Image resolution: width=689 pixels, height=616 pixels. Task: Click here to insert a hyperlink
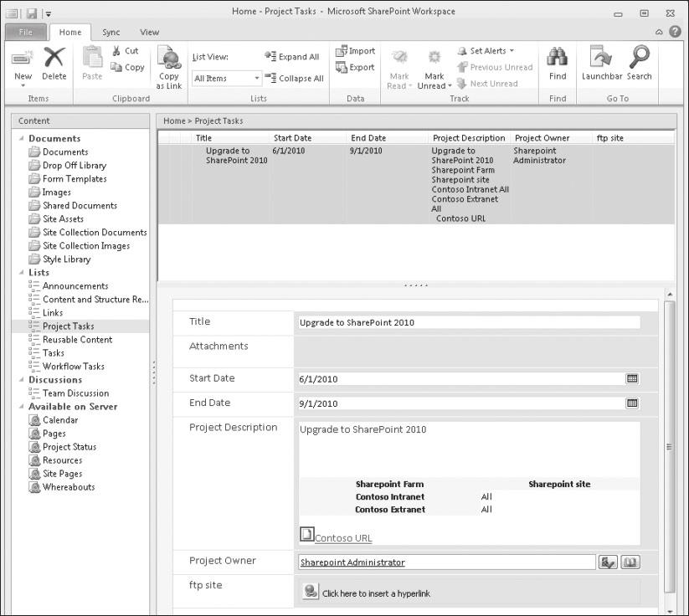click(x=376, y=593)
